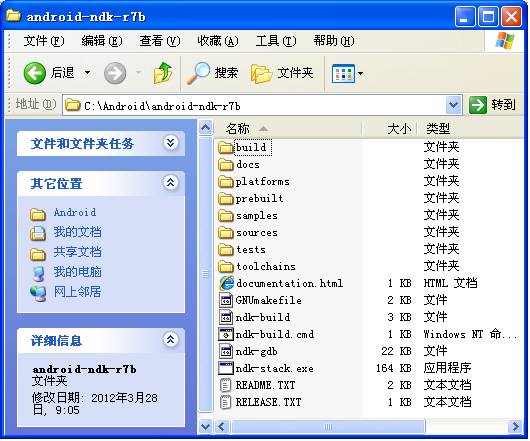Select the file name ndk-stack.exe
530x441 pixels.
(274, 368)
